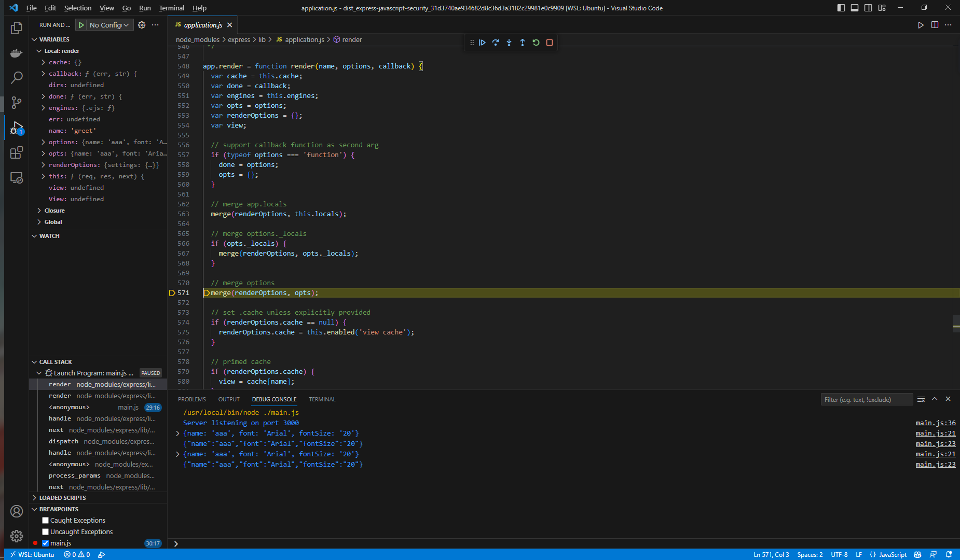Click the Step Into debug button
This screenshot has height=560, width=960.
pyautogui.click(x=509, y=43)
